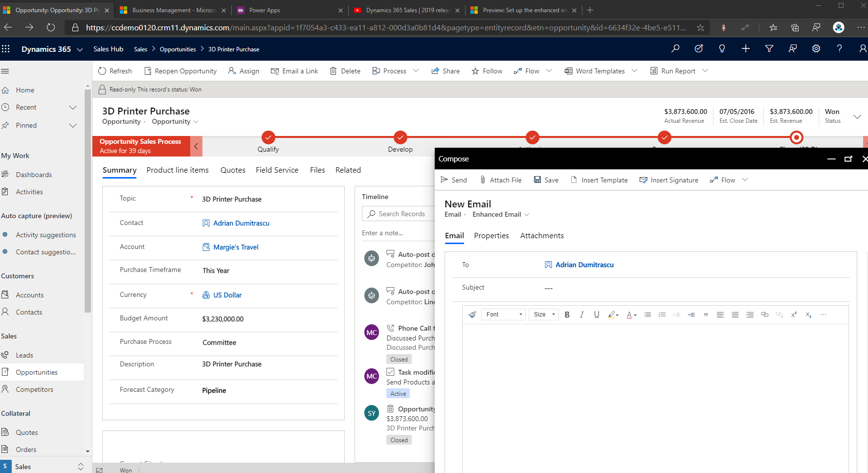Toggle the hamburger site map menu
Screen dimensions: 868x473
(5, 71)
